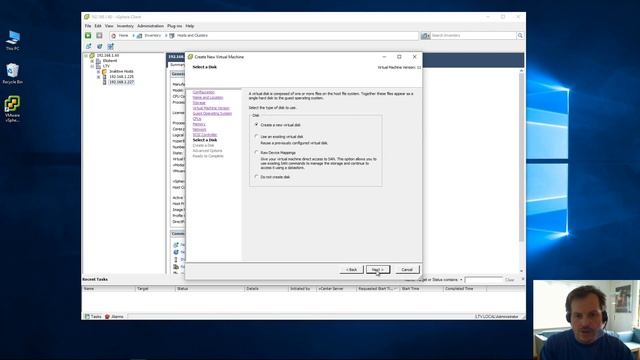
Task: Click the Recent Tasks filter text field
Action: (x=483, y=280)
